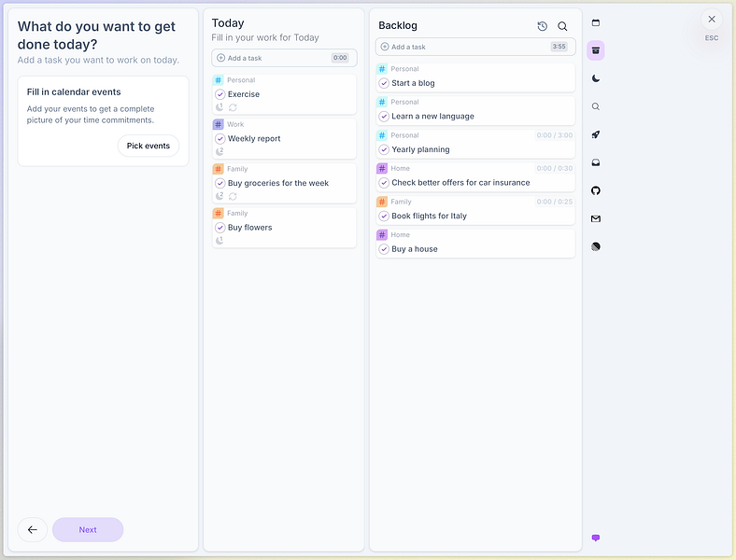Complete the Start a blog task
Screen dimensions: 736x560
click(384, 83)
